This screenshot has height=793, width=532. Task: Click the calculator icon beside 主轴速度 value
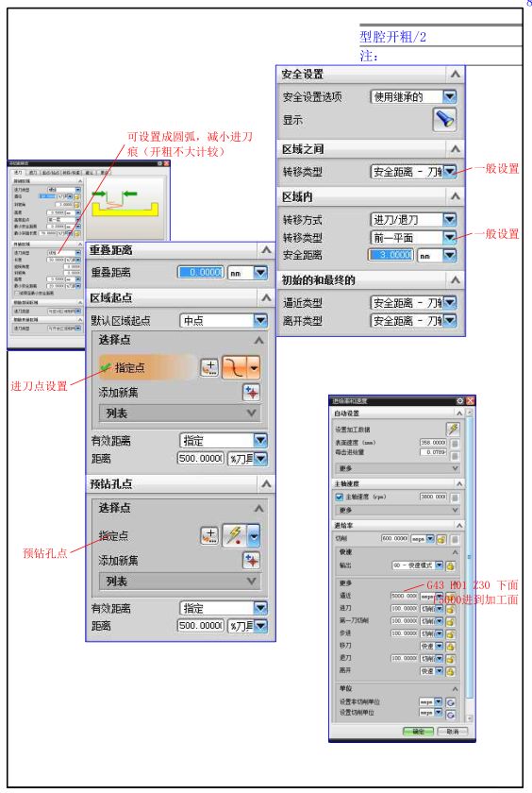click(x=455, y=498)
